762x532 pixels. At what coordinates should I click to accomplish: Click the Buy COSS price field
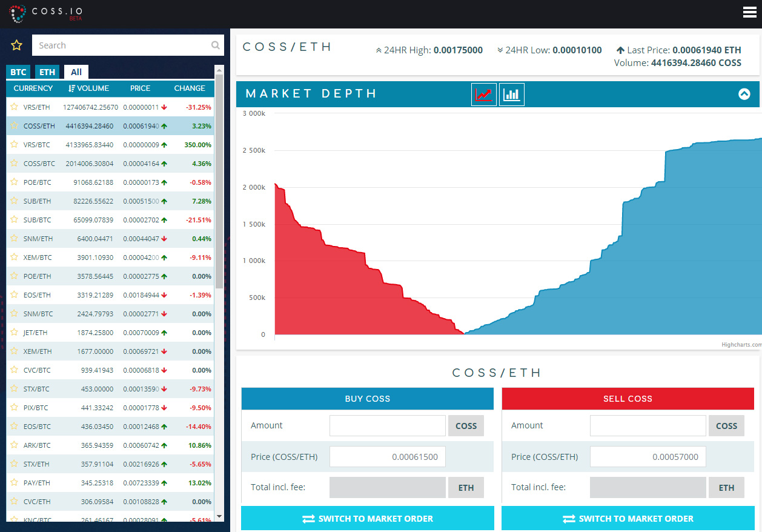pos(388,457)
